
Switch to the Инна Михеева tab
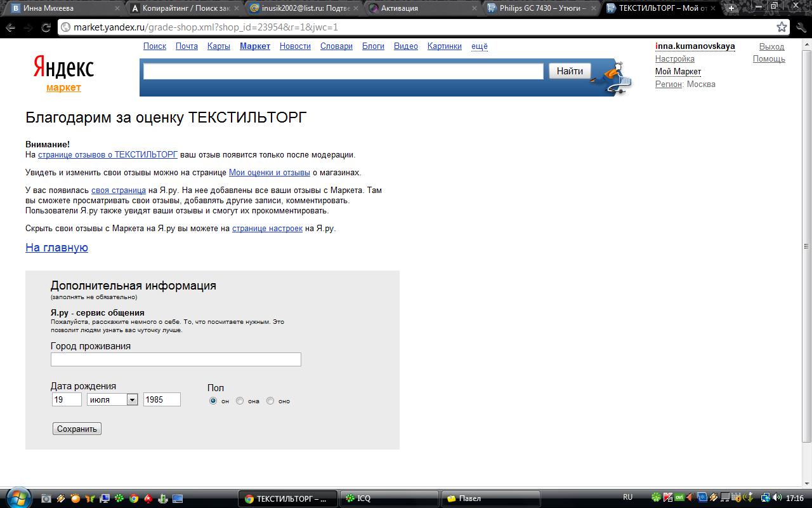pos(62,8)
